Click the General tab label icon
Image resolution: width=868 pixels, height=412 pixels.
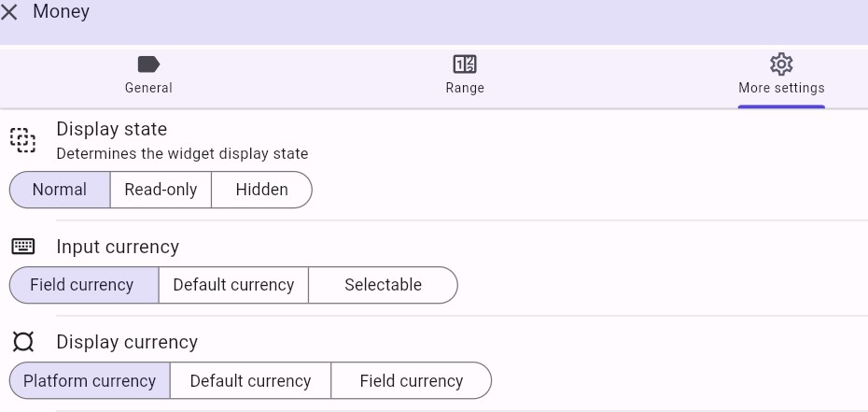pyautogui.click(x=148, y=64)
